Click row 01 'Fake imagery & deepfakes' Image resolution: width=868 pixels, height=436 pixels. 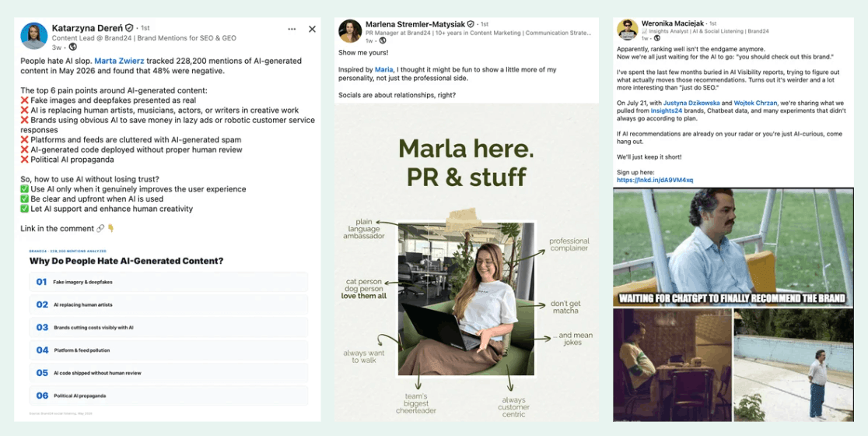[x=169, y=282]
